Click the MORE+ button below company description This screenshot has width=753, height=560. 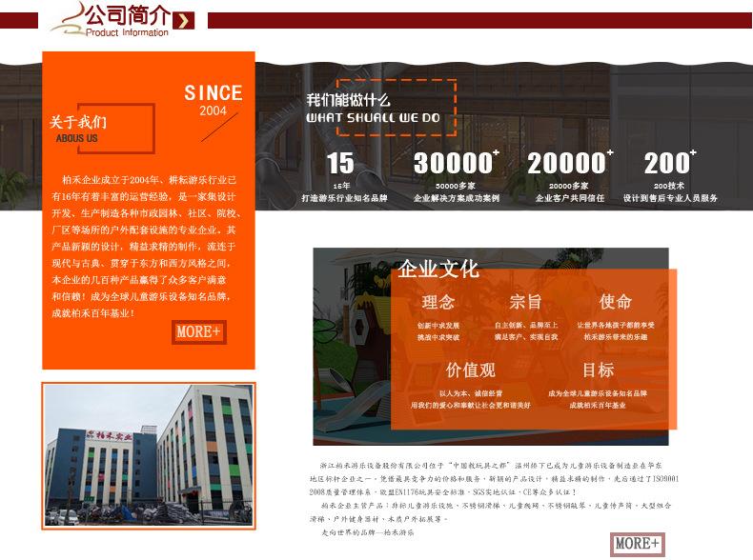[638, 544]
